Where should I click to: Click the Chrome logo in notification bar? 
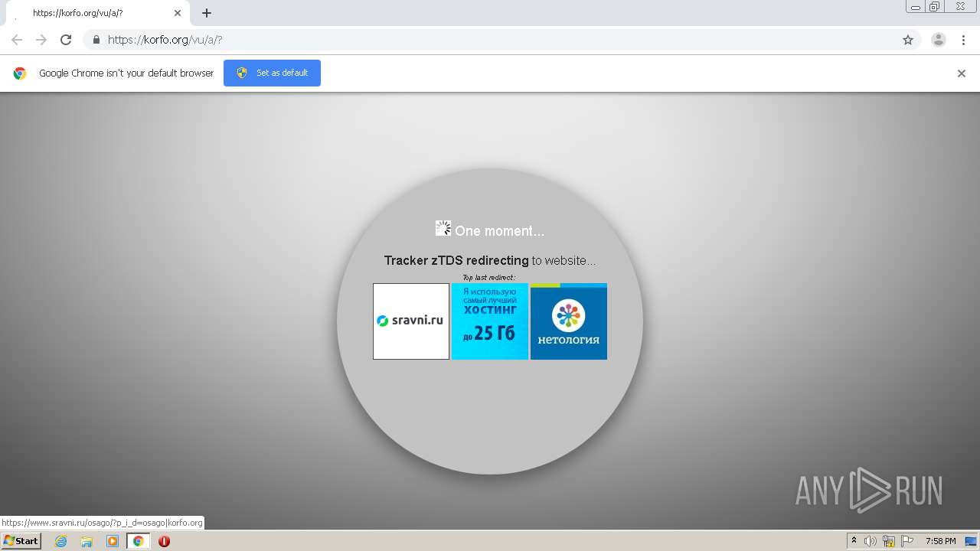pos(20,73)
